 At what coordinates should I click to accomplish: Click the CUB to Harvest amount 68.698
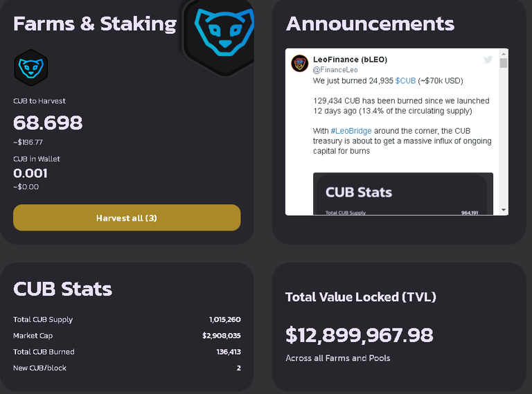click(x=48, y=123)
